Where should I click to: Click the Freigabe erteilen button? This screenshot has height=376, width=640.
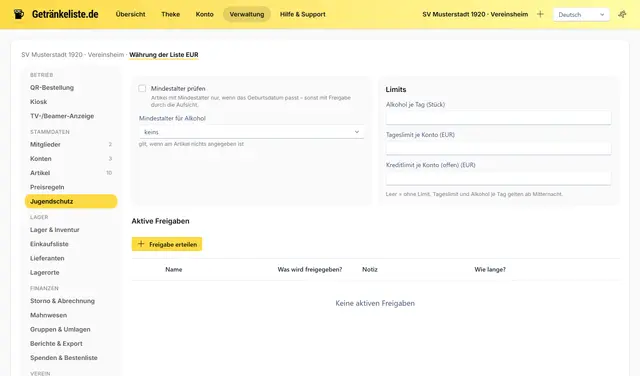click(167, 244)
